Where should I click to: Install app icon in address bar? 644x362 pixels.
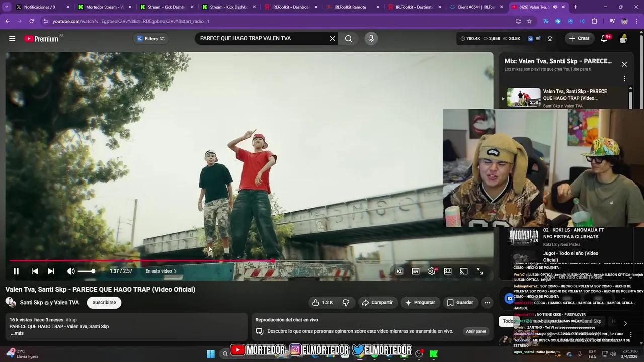[x=518, y=21]
